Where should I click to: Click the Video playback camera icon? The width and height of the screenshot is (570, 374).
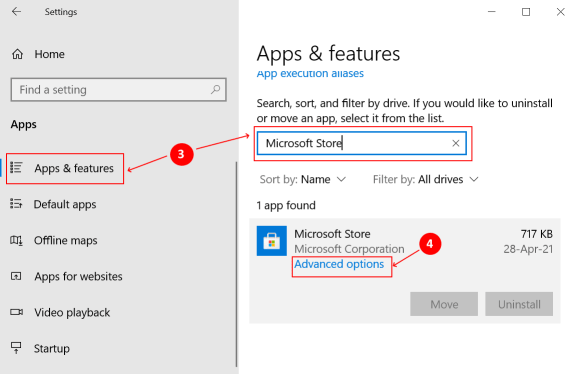[16, 312]
